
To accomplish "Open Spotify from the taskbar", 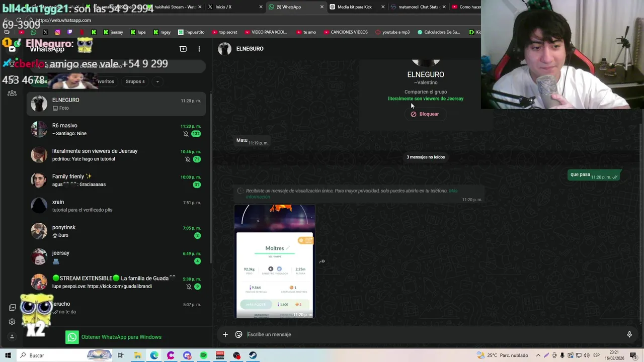I will [x=203, y=355].
